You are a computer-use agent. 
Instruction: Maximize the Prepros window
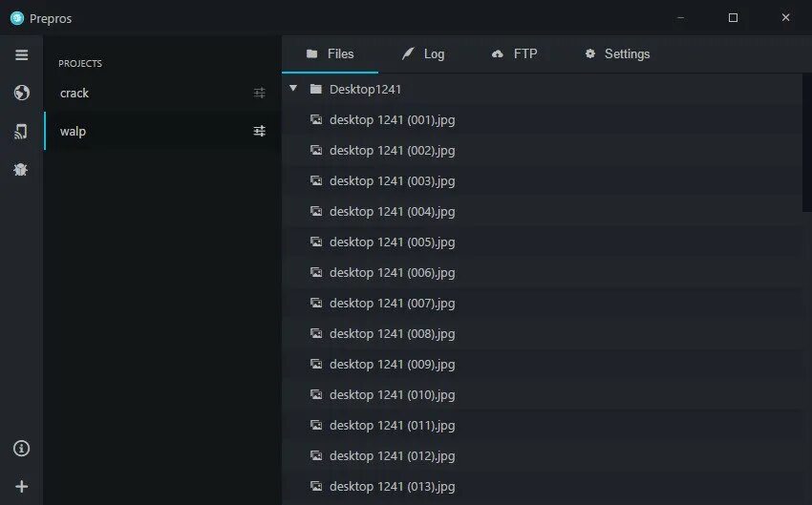[x=733, y=17]
